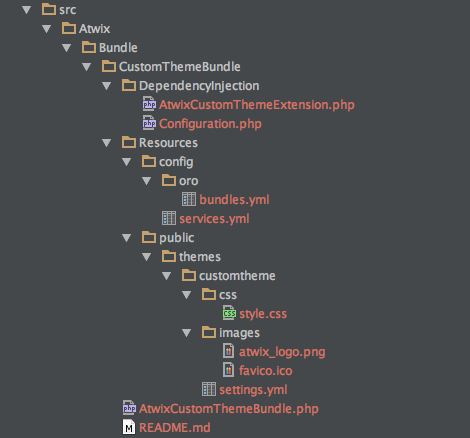The height and width of the screenshot is (438, 470).
Task: Collapse the Resources folder arrow
Action: (x=107, y=143)
